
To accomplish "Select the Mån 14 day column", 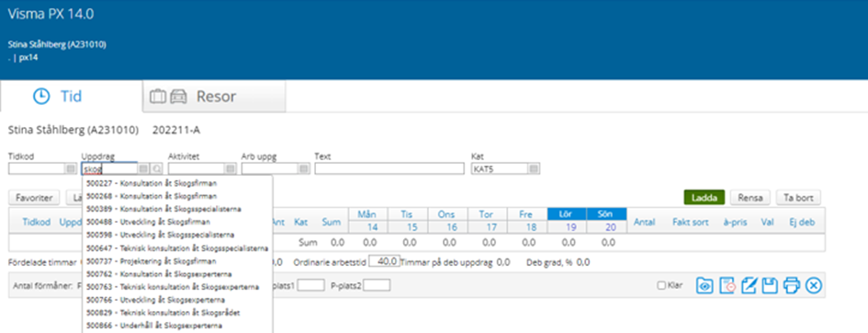I will [x=369, y=221].
